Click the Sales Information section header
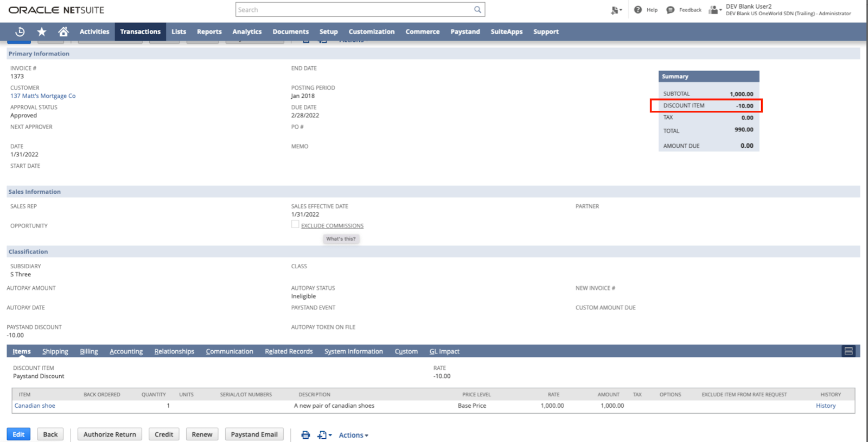 point(433,192)
